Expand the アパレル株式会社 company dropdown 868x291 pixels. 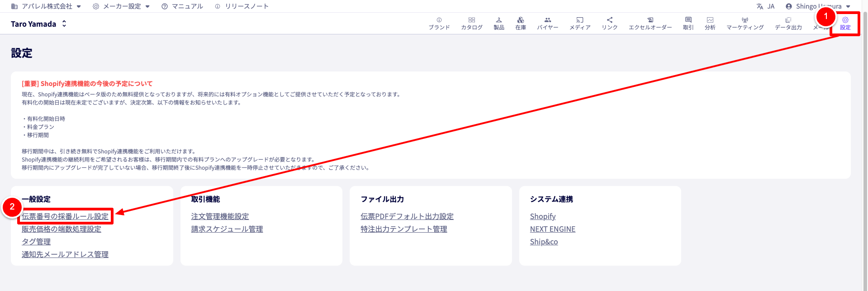coord(46,6)
